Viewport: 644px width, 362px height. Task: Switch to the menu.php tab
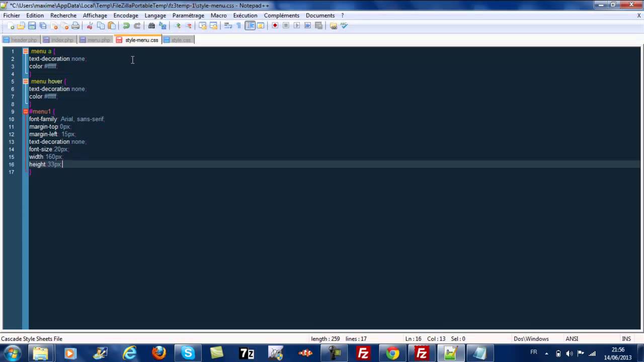95,40
